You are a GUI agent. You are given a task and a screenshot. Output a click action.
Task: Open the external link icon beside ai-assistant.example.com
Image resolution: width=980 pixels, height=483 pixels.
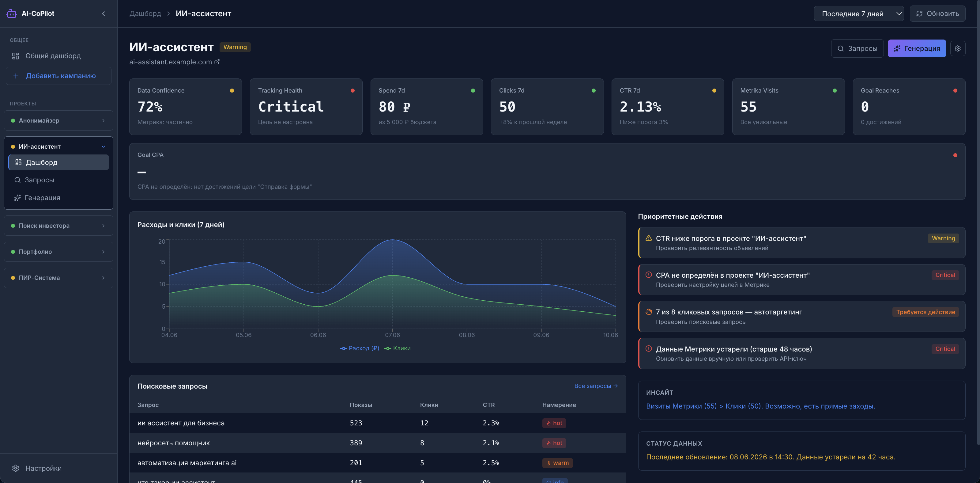(x=217, y=62)
